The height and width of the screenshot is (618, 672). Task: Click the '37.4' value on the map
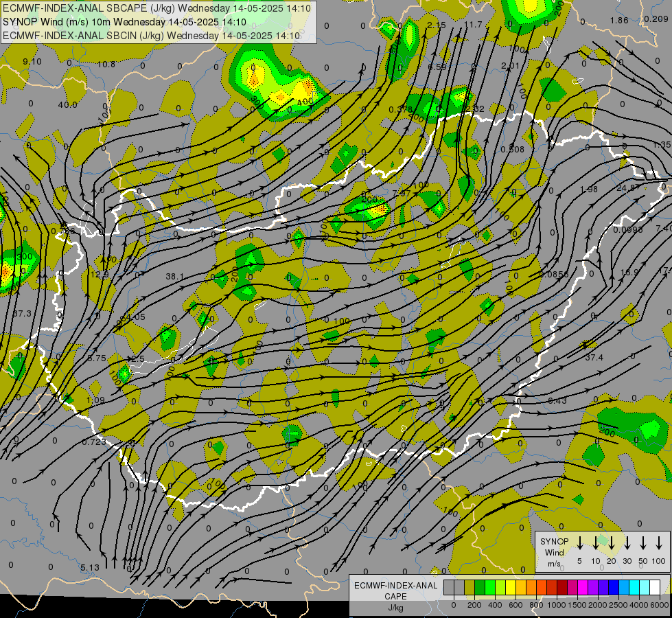[x=594, y=357]
